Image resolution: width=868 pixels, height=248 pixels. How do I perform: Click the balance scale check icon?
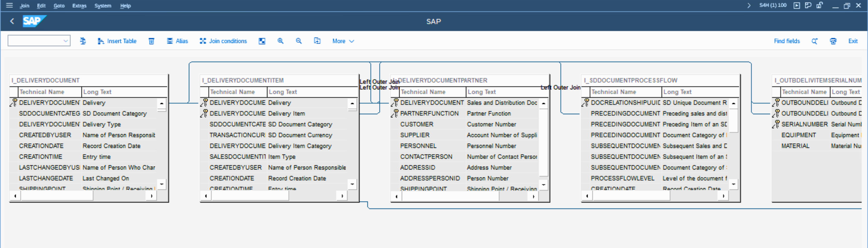(x=83, y=41)
